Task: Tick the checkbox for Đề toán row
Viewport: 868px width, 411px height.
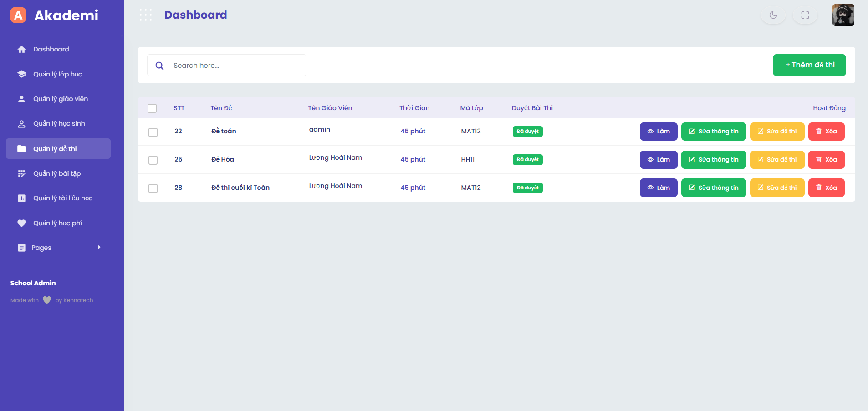Action: tap(153, 132)
